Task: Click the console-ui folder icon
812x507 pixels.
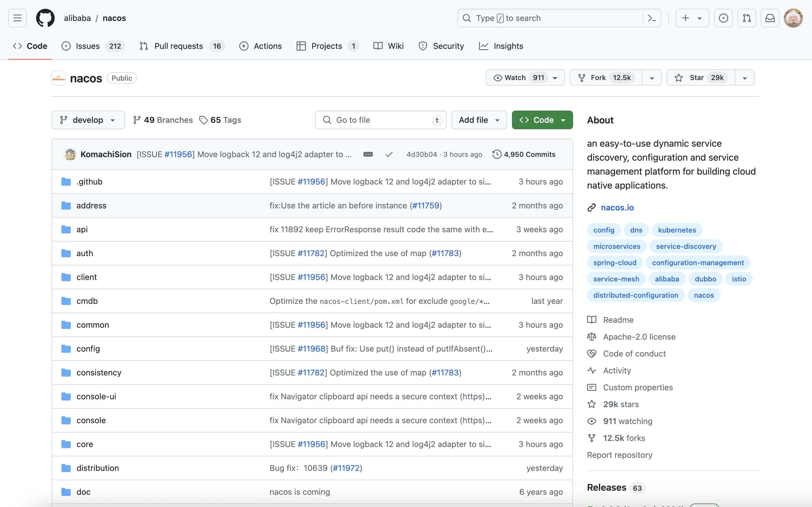Action: [66, 396]
